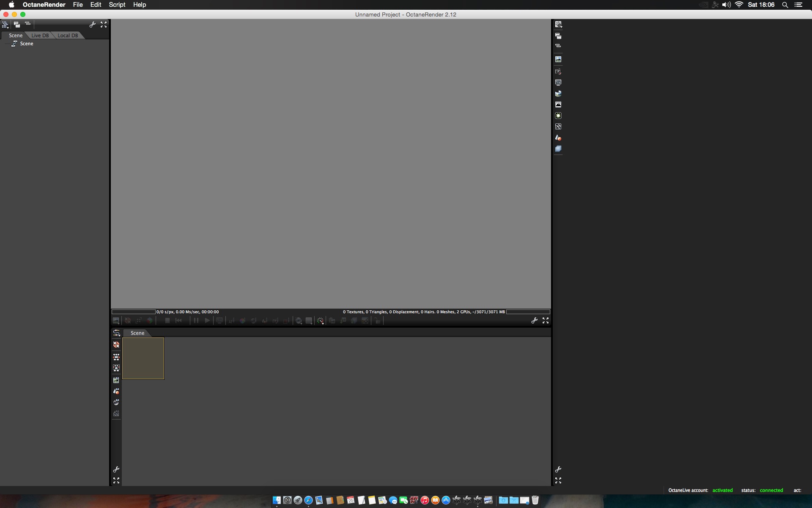Switch to the Live DB tab
This screenshot has width=812, height=508.
(40, 36)
